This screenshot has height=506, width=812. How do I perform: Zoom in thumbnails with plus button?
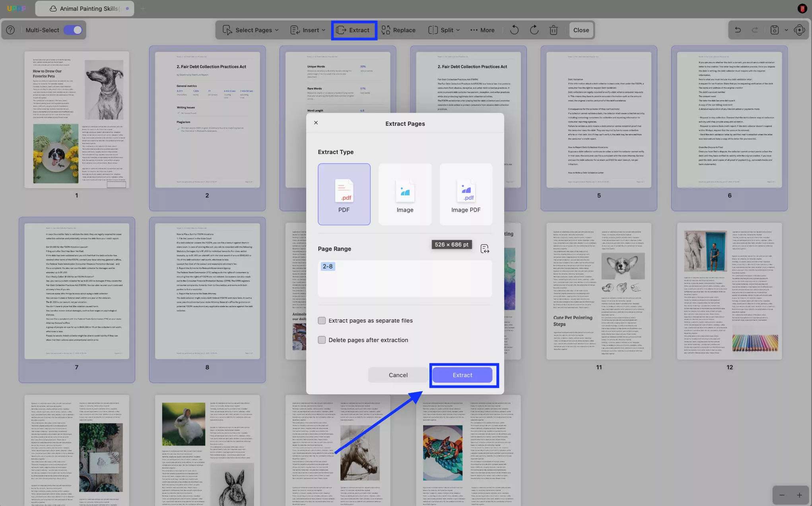point(799,495)
